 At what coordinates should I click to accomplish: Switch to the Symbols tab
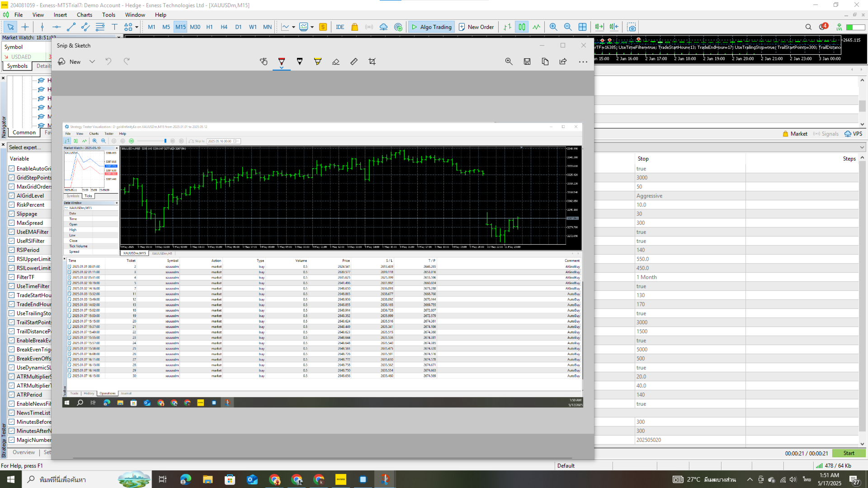pos(17,66)
